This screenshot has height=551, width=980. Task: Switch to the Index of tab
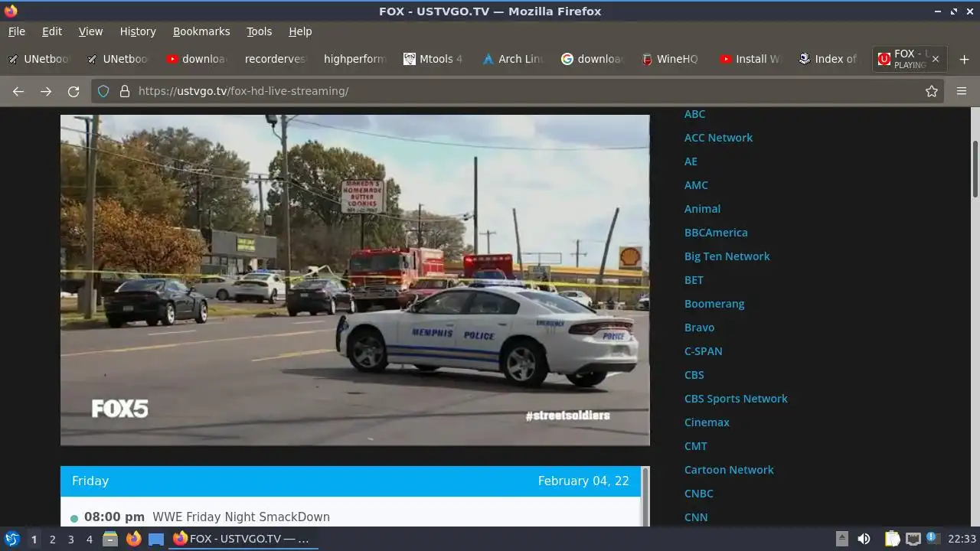[x=829, y=59]
